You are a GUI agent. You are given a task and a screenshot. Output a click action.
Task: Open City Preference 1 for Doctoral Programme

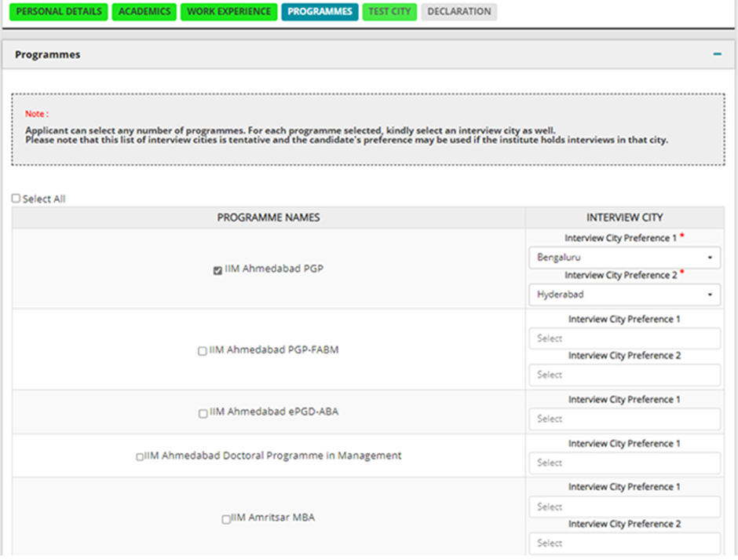tap(624, 463)
